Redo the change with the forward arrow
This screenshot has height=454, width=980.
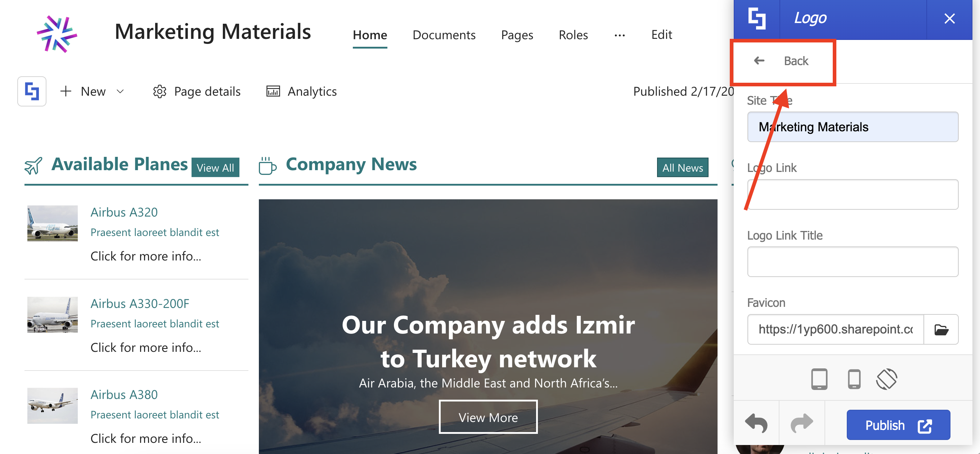coord(801,423)
